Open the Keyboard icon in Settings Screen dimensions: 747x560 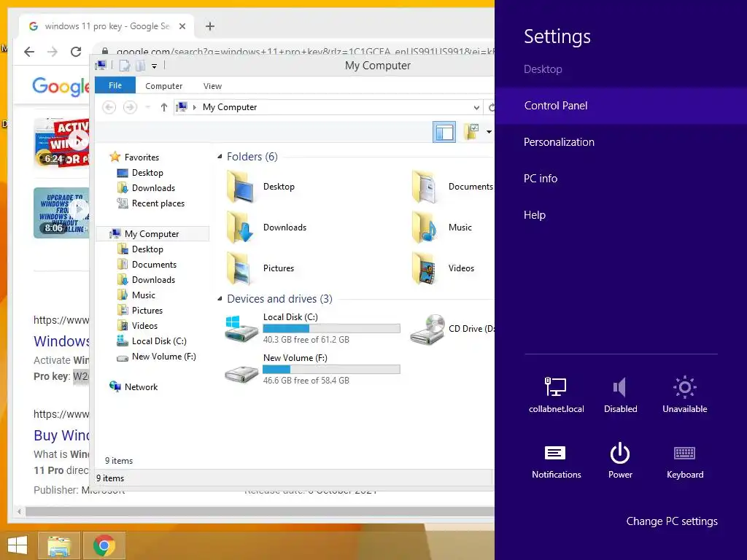(x=684, y=461)
